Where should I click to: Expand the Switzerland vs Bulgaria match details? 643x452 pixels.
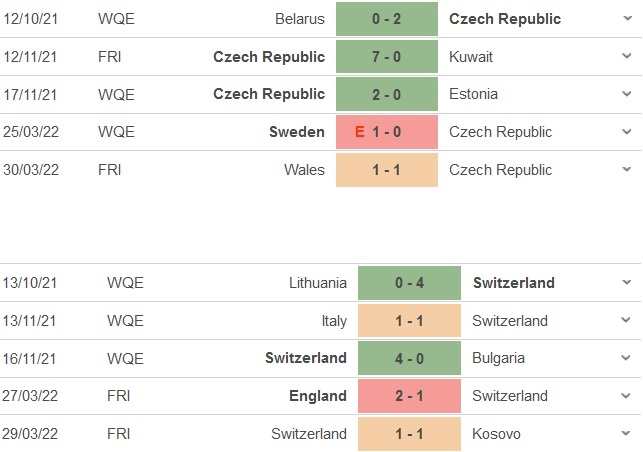click(x=627, y=358)
